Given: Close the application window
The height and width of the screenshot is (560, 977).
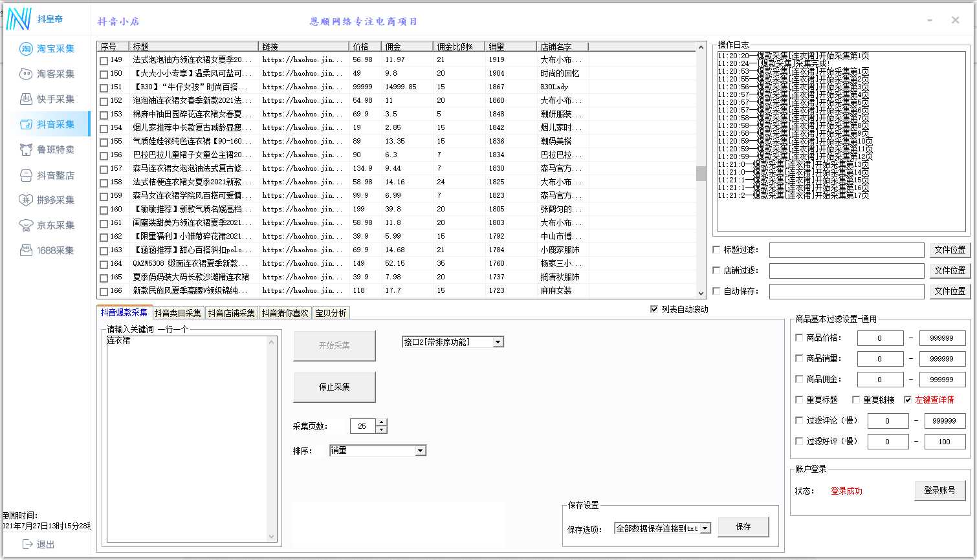Looking at the screenshot, I should 956,20.
